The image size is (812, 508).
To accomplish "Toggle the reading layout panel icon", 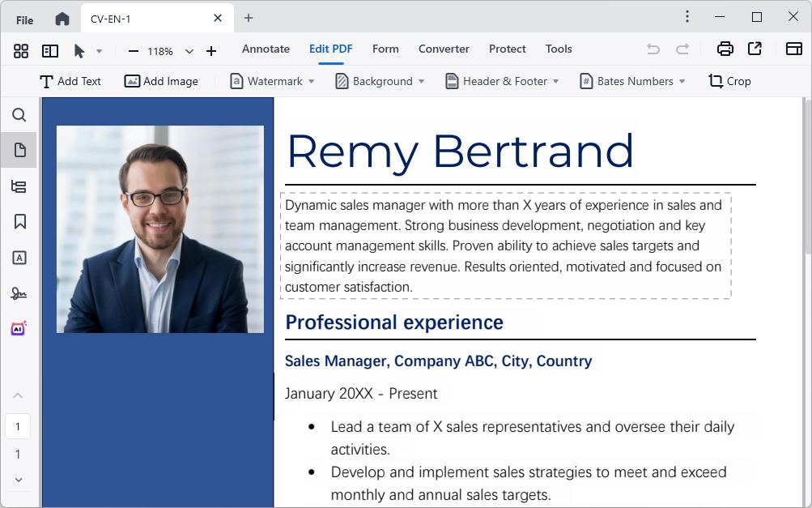I will click(x=50, y=51).
